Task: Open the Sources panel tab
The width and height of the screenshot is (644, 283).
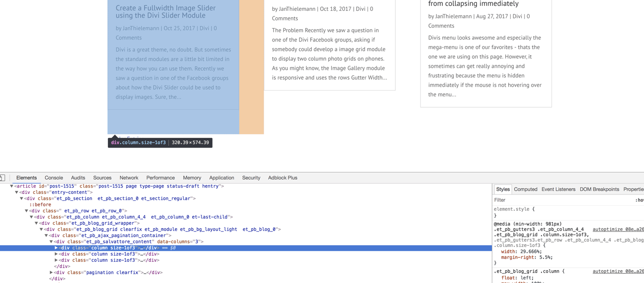Action: click(102, 178)
